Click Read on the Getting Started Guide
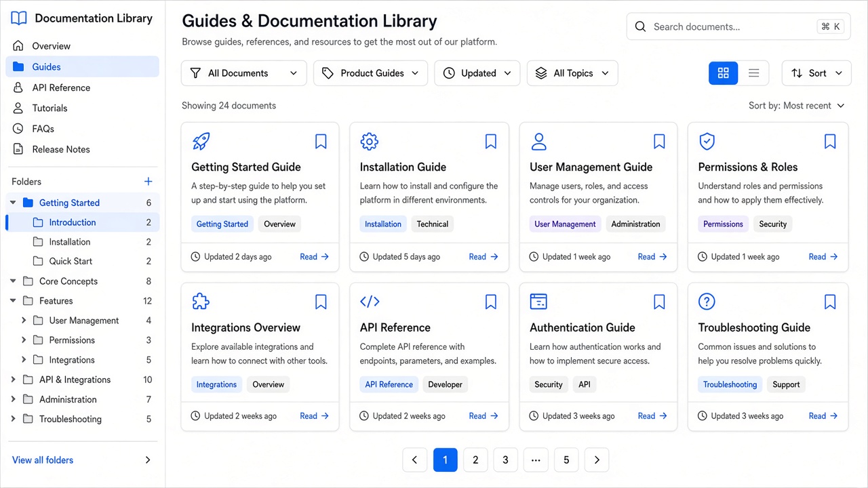868x488 pixels. [315, 257]
